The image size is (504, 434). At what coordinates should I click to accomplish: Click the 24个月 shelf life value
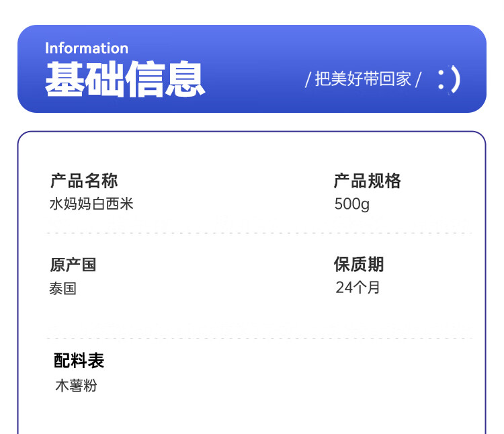[x=358, y=288]
